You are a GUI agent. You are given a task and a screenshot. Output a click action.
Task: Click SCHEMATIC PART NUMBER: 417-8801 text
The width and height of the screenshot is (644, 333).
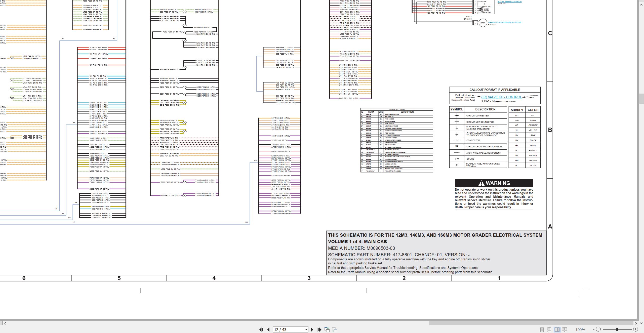(370, 255)
